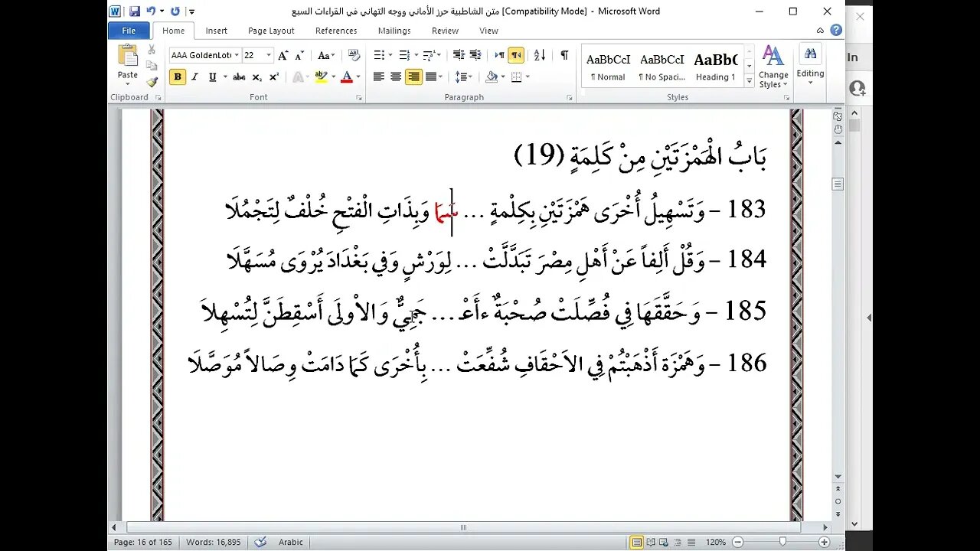Open the Editing binoculars group
This screenshot has width=980, height=551.
(810, 64)
